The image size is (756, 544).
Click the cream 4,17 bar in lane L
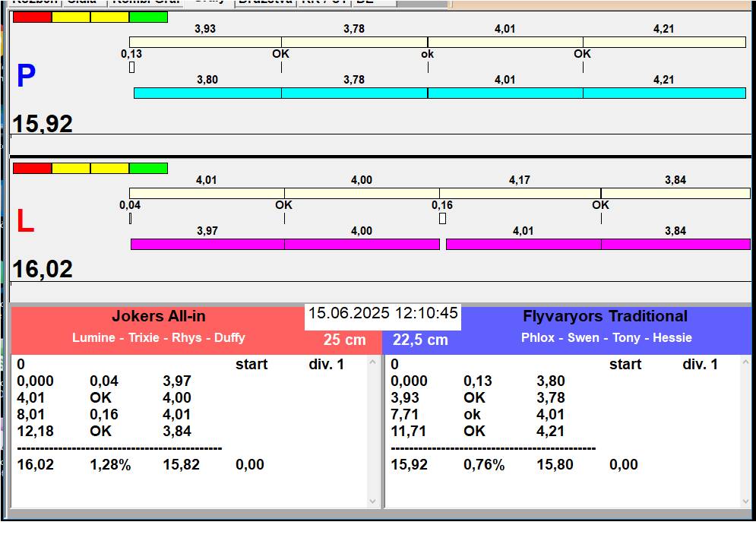520,193
